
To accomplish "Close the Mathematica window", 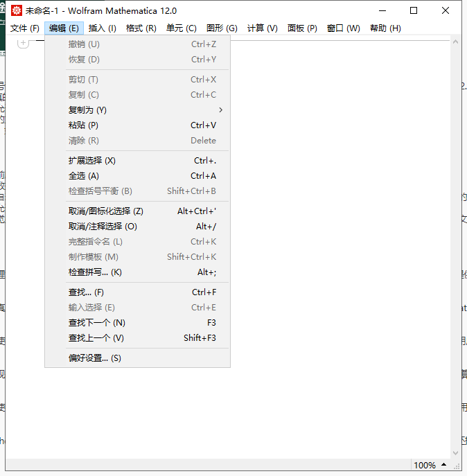I will point(446,10).
